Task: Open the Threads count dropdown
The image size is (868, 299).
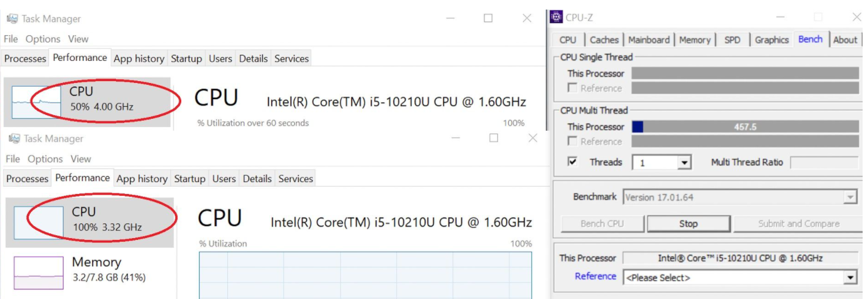Action: click(684, 162)
